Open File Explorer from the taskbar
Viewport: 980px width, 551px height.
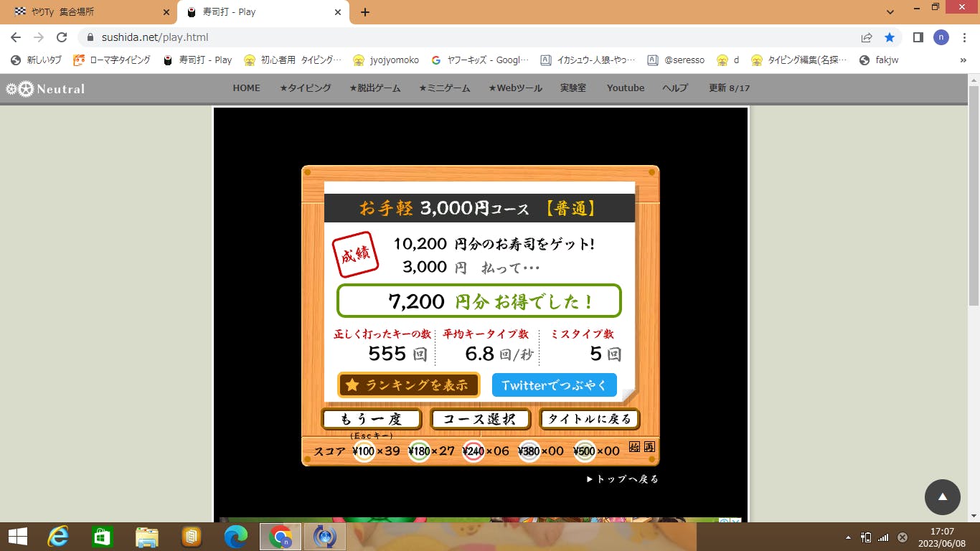[147, 537]
